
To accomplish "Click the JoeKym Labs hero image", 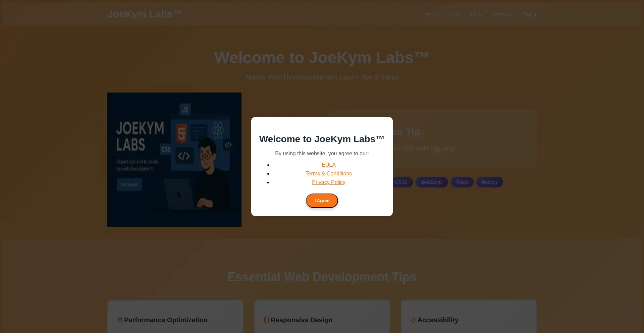I will pyautogui.click(x=174, y=159).
